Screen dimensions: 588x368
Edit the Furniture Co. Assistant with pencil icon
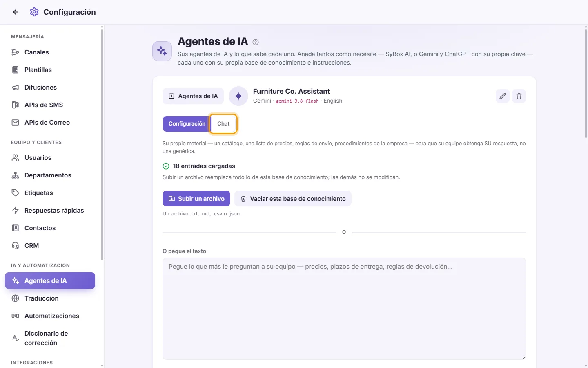[x=503, y=96]
